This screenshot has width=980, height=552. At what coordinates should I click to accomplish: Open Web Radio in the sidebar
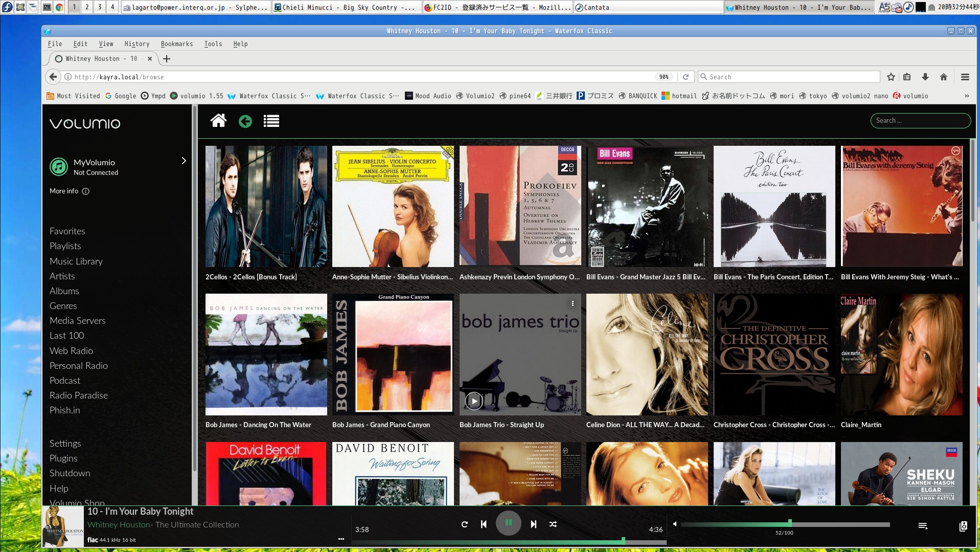tap(71, 350)
